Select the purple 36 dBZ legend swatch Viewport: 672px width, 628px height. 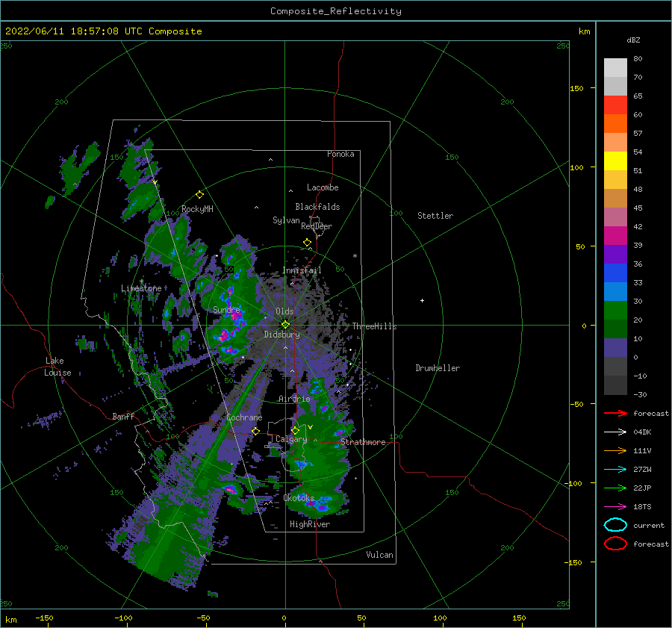tap(615, 254)
